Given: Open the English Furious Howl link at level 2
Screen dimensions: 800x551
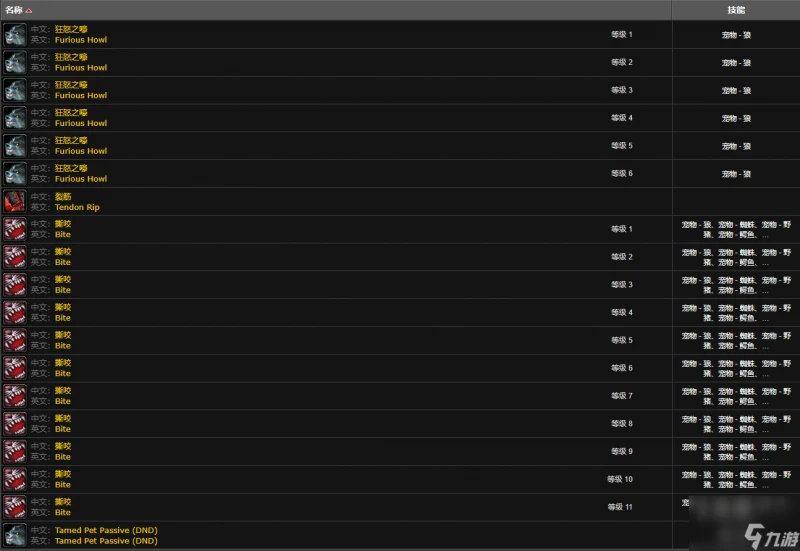Looking at the screenshot, I should (x=81, y=68).
